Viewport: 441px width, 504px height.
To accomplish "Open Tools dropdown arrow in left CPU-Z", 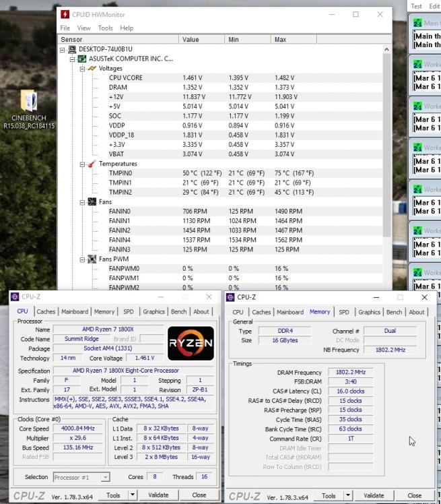I will 133,495.
